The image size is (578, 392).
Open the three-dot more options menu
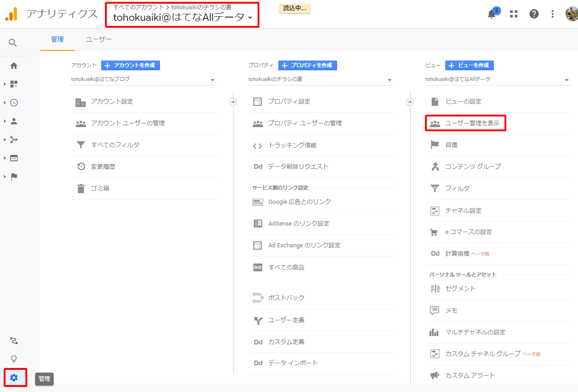553,14
